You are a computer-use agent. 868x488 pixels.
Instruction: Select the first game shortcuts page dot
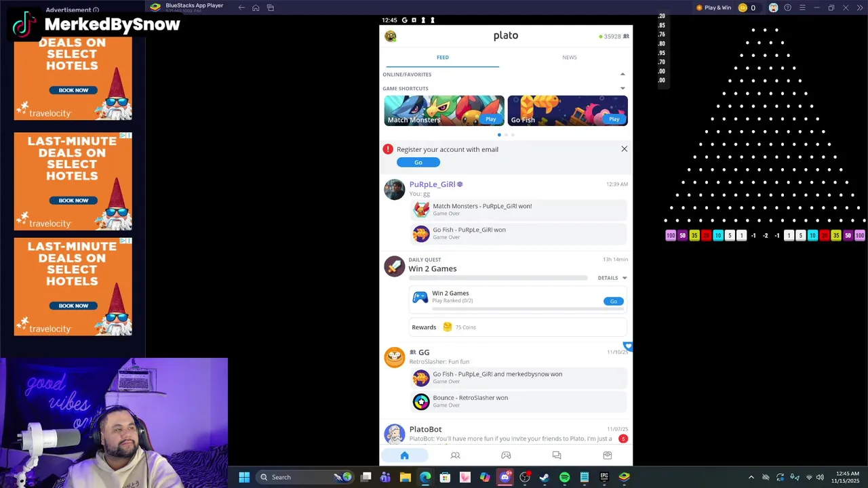click(x=499, y=135)
